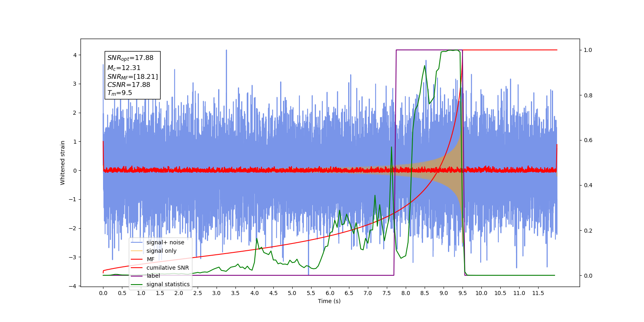The width and height of the screenshot is (644, 322).
Task: Click the right-axis tick label 0.6
Action: click(x=588, y=140)
